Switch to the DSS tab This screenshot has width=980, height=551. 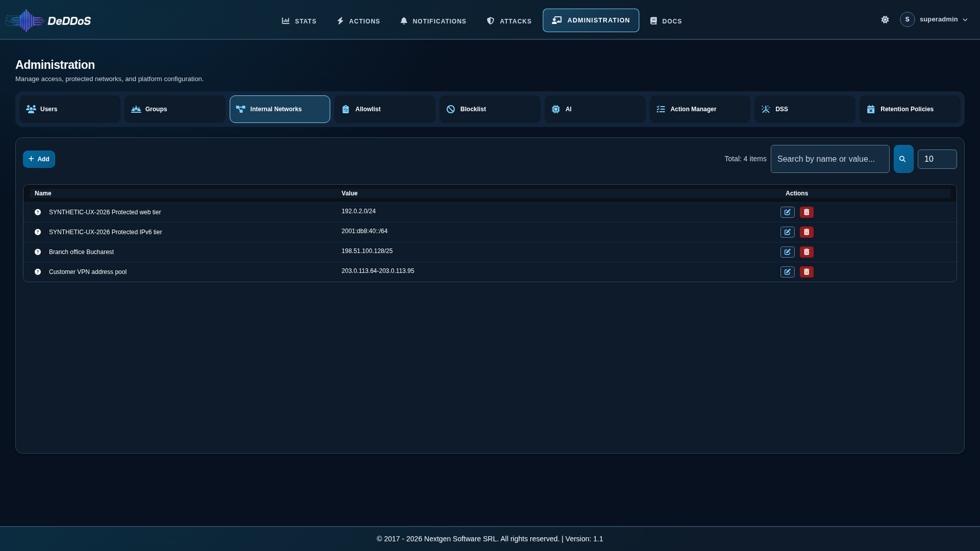click(x=805, y=109)
